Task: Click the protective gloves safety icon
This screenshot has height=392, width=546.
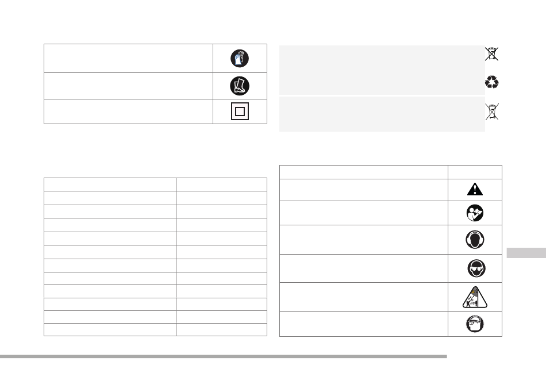Action: 240,58
